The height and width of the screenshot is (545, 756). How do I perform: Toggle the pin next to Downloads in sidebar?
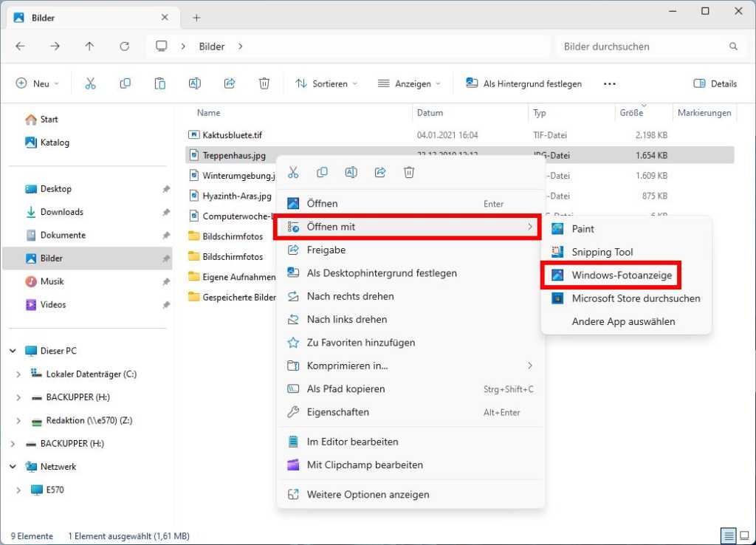[x=165, y=212]
